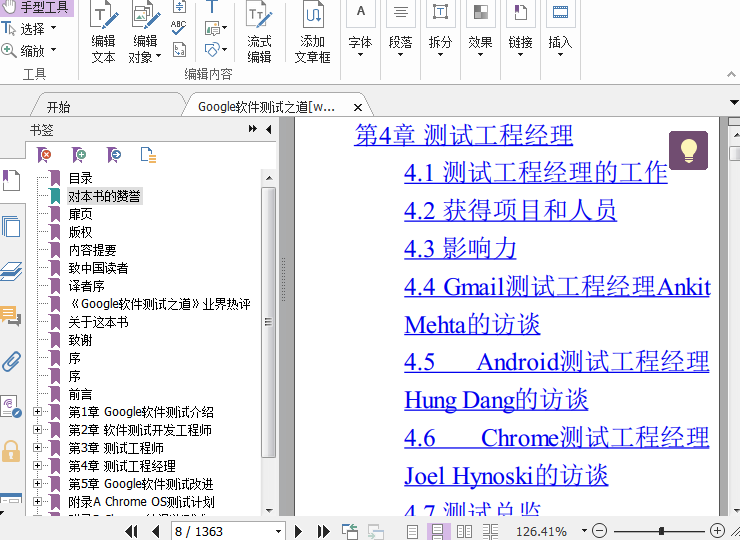This screenshot has height=540, width=740.
Task: Run the ABC spell check tool
Action: (179, 28)
